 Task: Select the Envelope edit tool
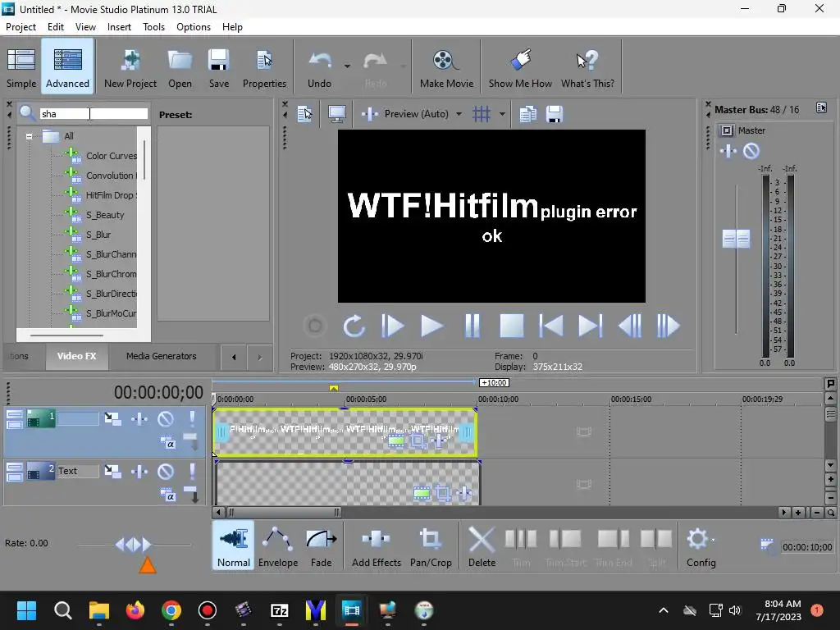click(277, 546)
